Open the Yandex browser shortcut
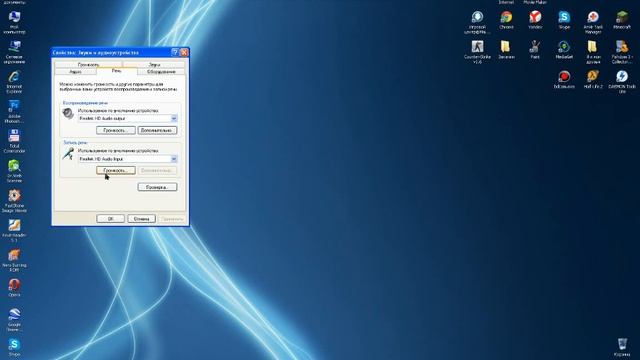The height and width of the screenshot is (360, 640). coord(535,20)
